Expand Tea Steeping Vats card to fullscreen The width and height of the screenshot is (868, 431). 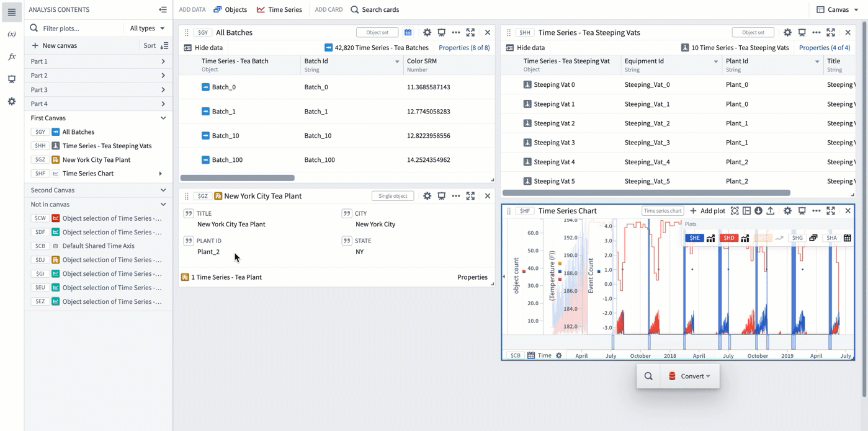pyautogui.click(x=831, y=32)
